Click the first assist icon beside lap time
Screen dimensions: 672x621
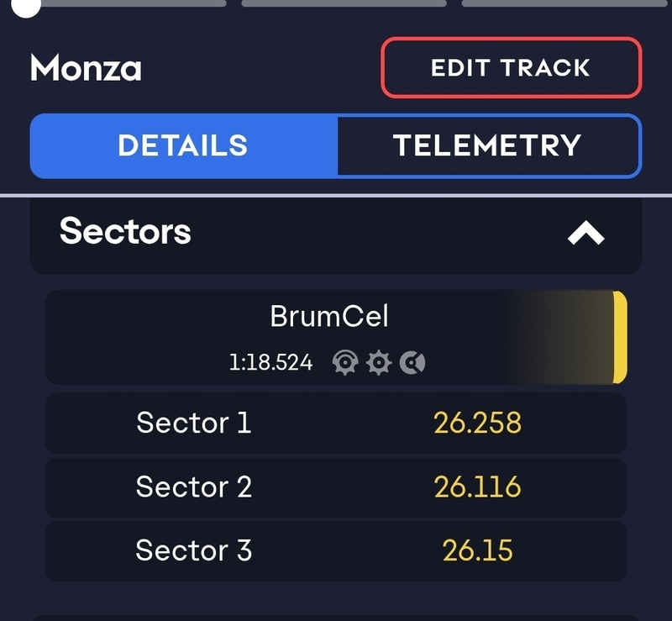(345, 363)
